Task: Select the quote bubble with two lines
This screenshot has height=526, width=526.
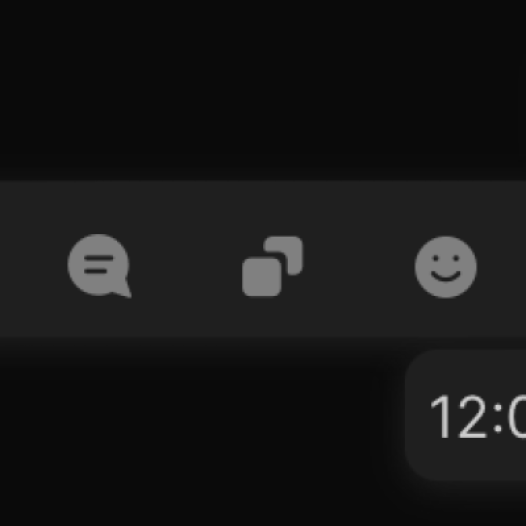Action: [99, 266]
